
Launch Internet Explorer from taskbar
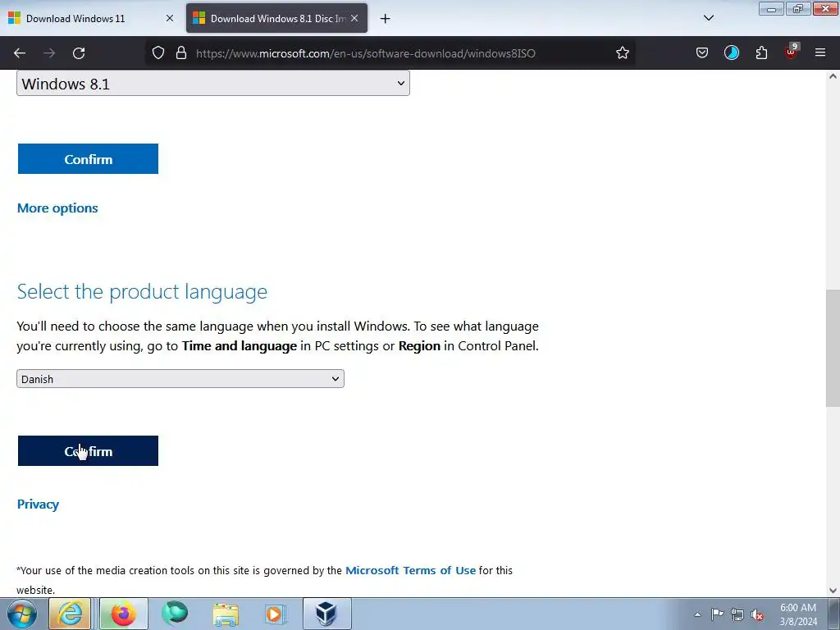tap(71, 614)
